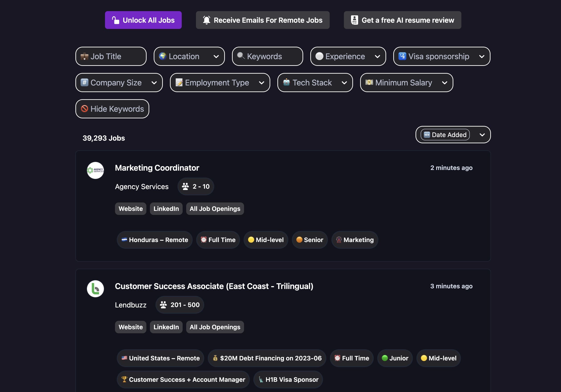
Task: Open the Experience filter dropdown
Action: (348, 56)
